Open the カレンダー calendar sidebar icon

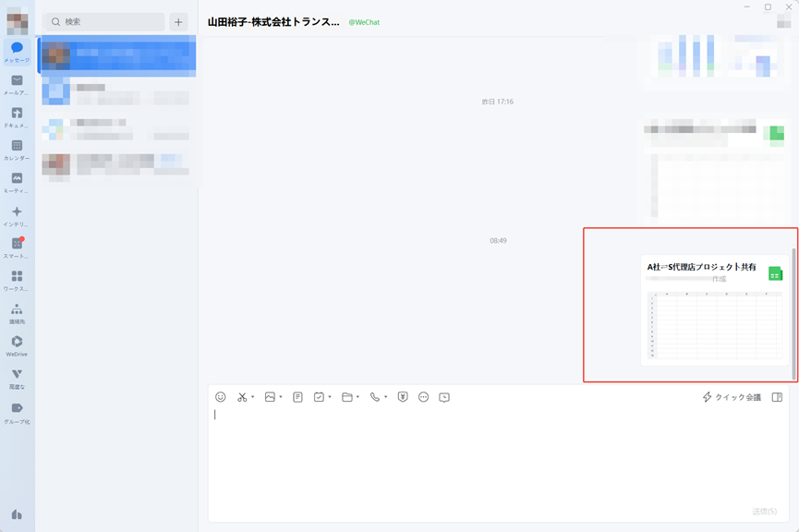tap(17, 150)
